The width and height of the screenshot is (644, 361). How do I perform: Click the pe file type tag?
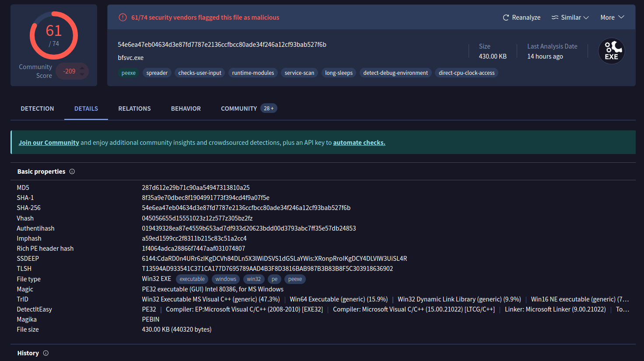(274, 279)
